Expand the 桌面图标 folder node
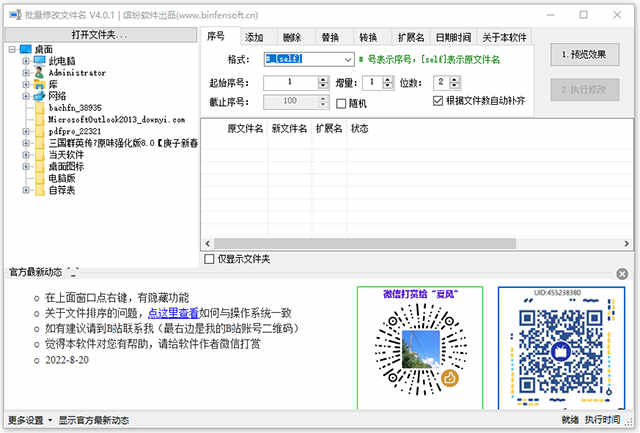Screen dimensions: 640x433 point(26,167)
